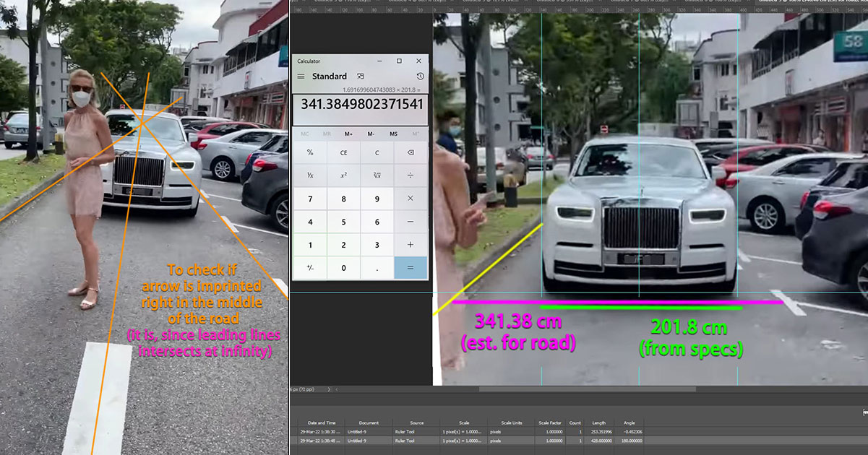The width and height of the screenshot is (868, 455).
Task: Click digit 8 on Calculator
Action: click(343, 199)
